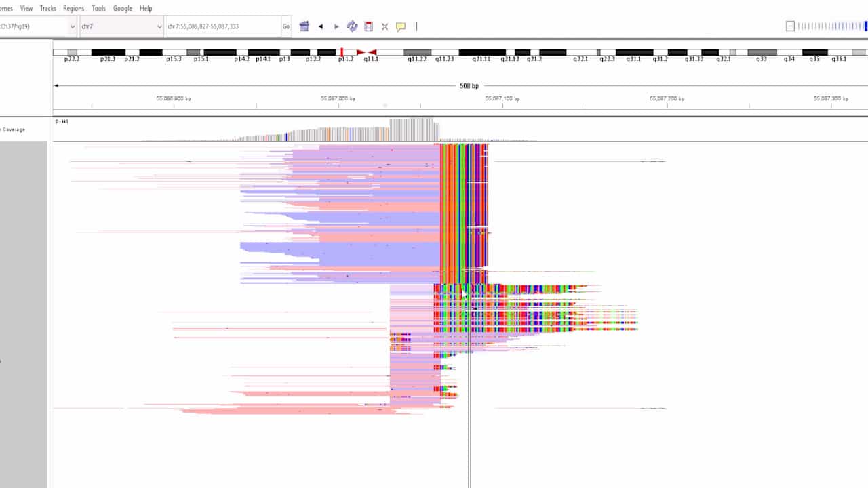This screenshot has height=488, width=868.
Task: Click the 55,087,300 bp ruler label
Action: [x=831, y=99]
